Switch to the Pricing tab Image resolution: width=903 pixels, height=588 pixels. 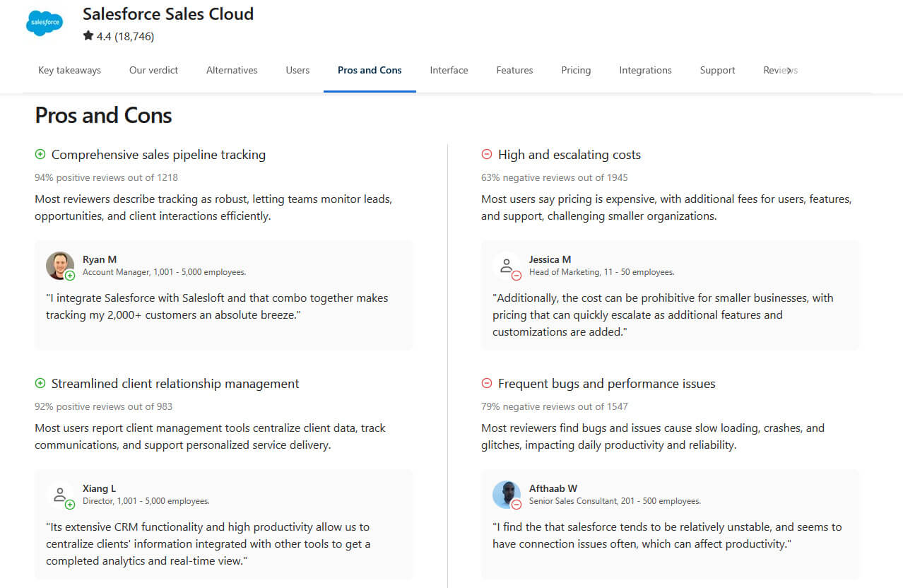[576, 70]
